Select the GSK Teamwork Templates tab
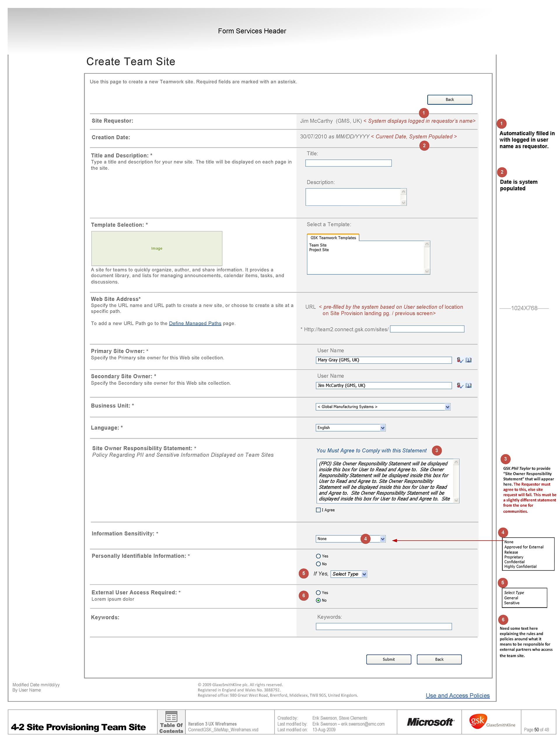 (x=333, y=238)
